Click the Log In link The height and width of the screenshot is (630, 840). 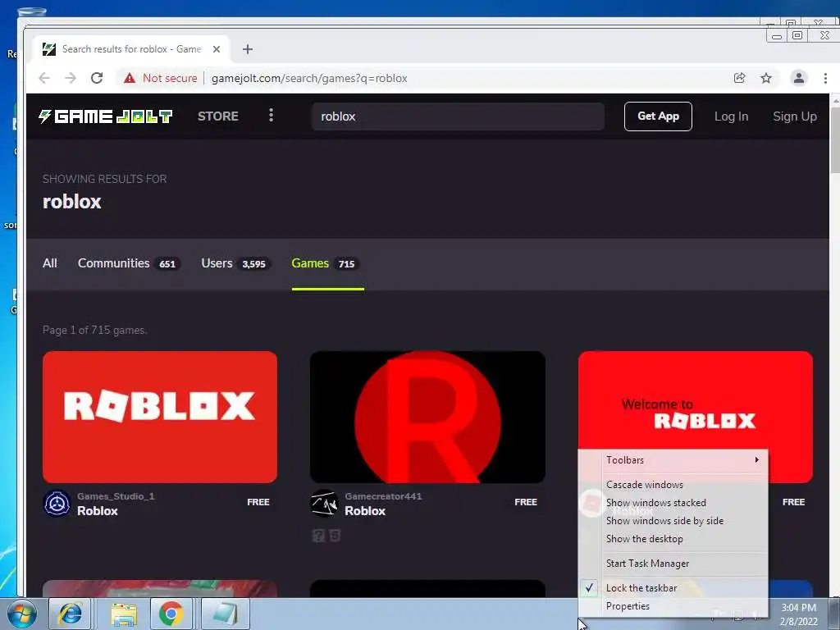click(731, 116)
